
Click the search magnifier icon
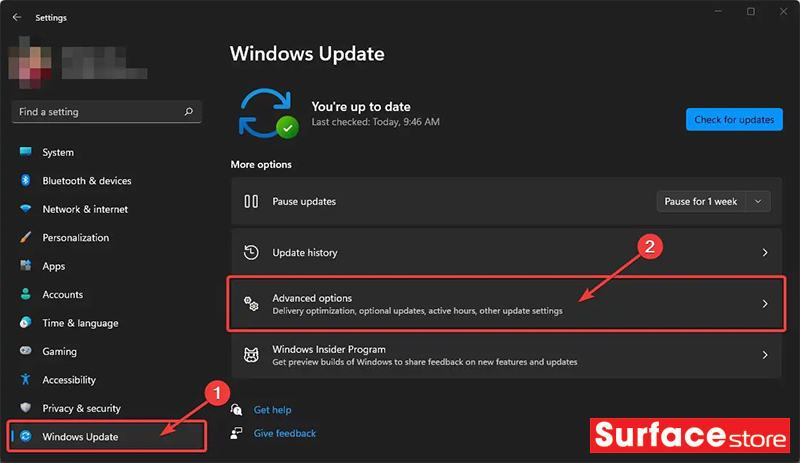pos(188,111)
